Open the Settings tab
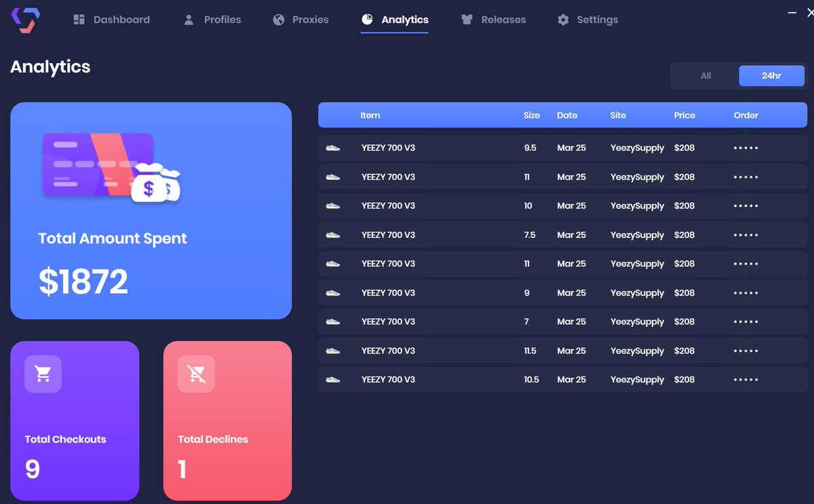 (x=587, y=20)
